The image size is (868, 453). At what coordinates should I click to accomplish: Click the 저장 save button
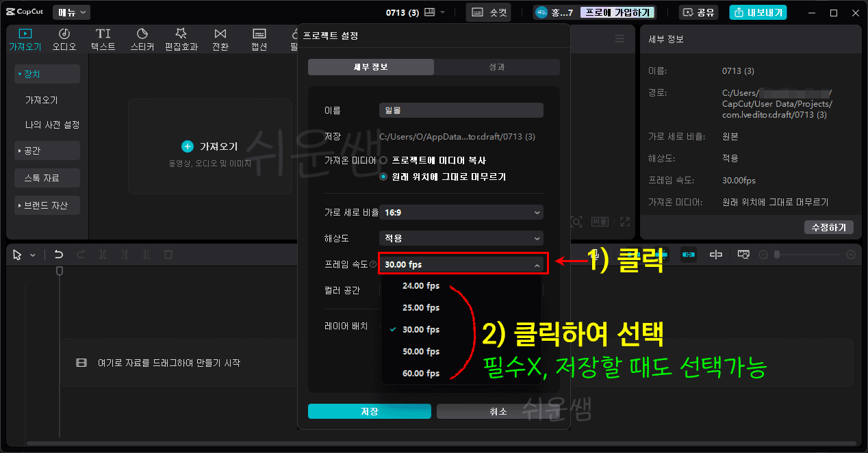pyautogui.click(x=370, y=411)
